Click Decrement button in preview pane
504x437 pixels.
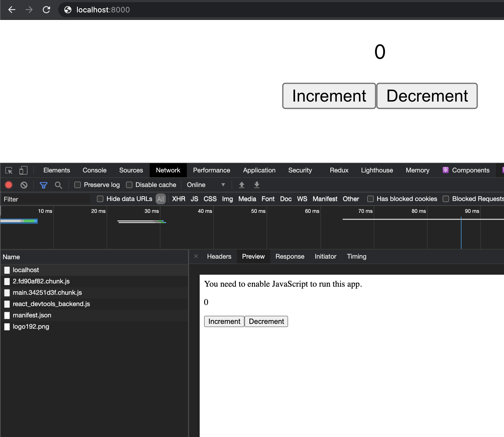(x=266, y=321)
